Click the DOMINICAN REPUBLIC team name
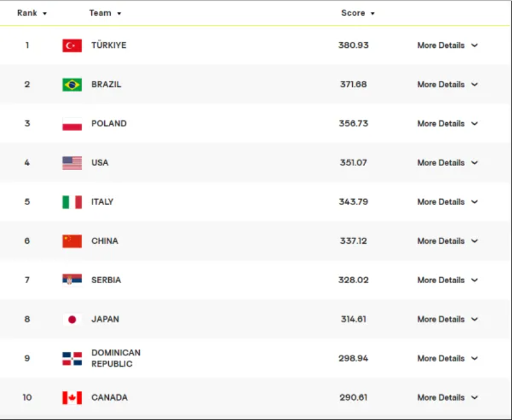The width and height of the screenshot is (512, 420). point(116,358)
